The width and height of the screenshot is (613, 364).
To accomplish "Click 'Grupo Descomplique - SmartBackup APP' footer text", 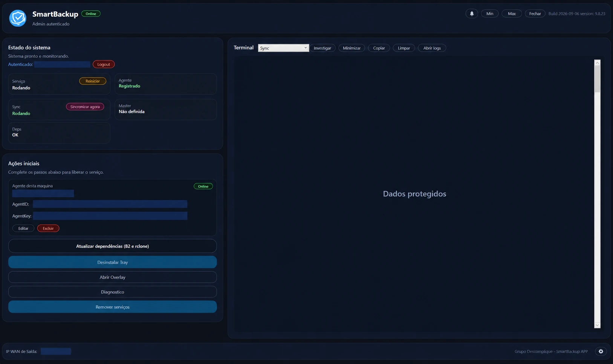I will coord(551,352).
